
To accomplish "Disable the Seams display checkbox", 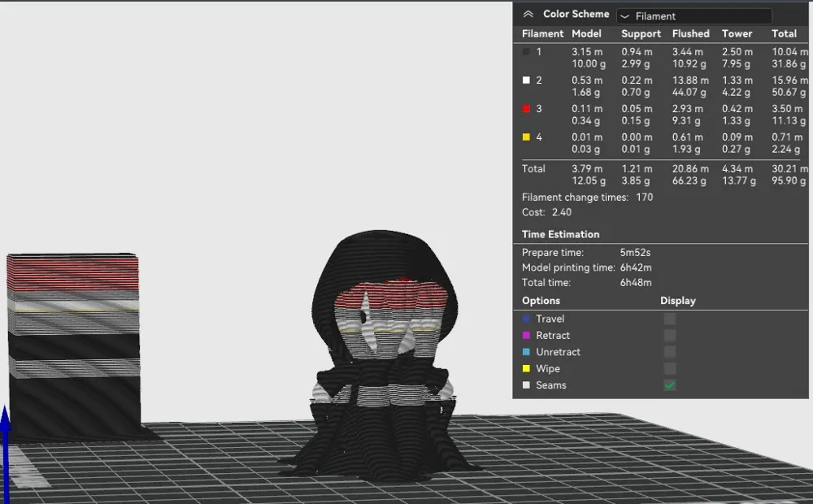I will click(x=669, y=385).
